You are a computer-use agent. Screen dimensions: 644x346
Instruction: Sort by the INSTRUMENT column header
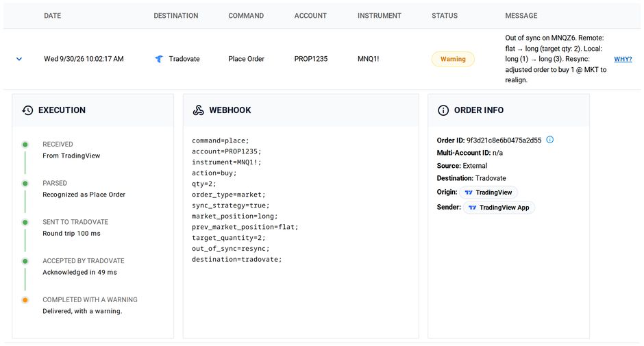coord(379,16)
